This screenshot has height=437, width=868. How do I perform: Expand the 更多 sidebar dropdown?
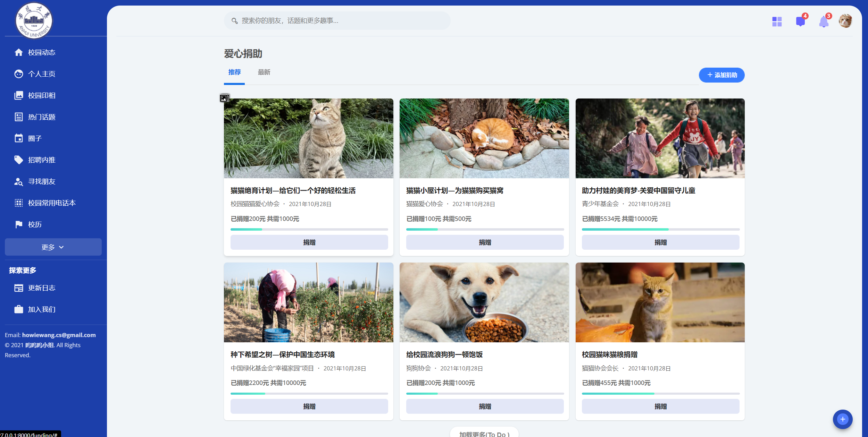tap(53, 247)
